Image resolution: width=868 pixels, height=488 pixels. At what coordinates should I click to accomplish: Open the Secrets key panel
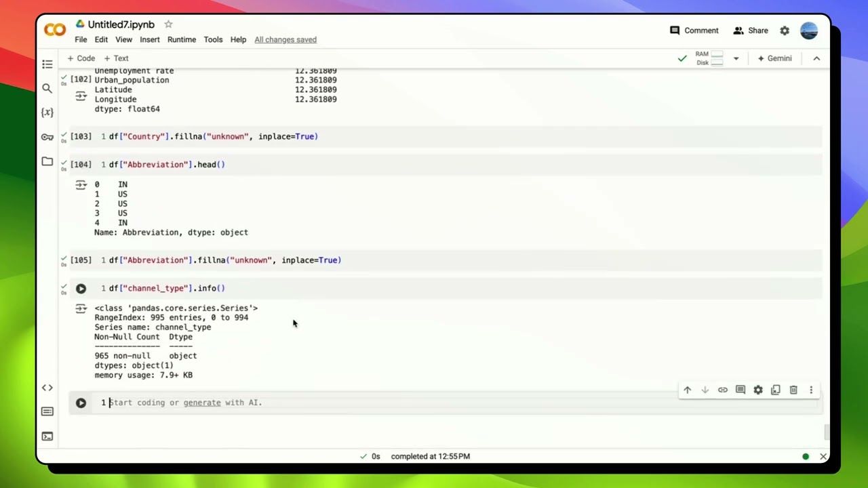click(x=47, y=137)
